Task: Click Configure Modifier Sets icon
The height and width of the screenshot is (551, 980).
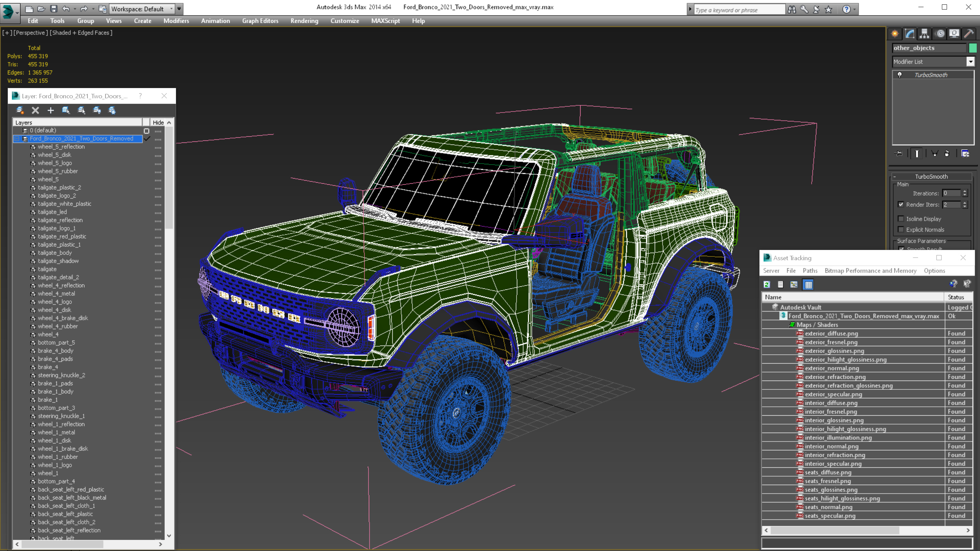Action: [965, 154]
